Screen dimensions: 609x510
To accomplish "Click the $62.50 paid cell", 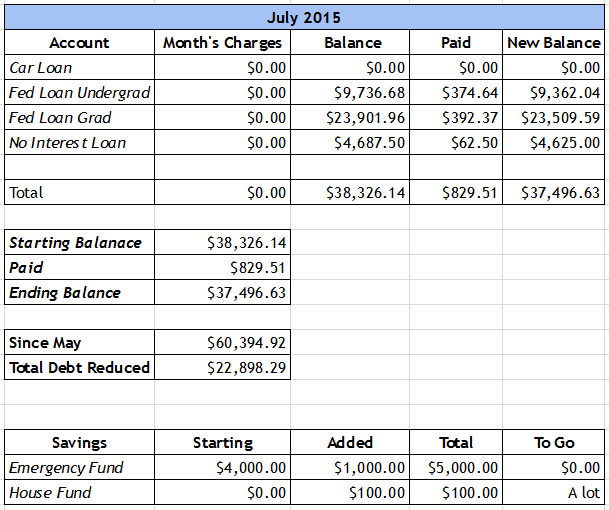I will click(456, 143).
